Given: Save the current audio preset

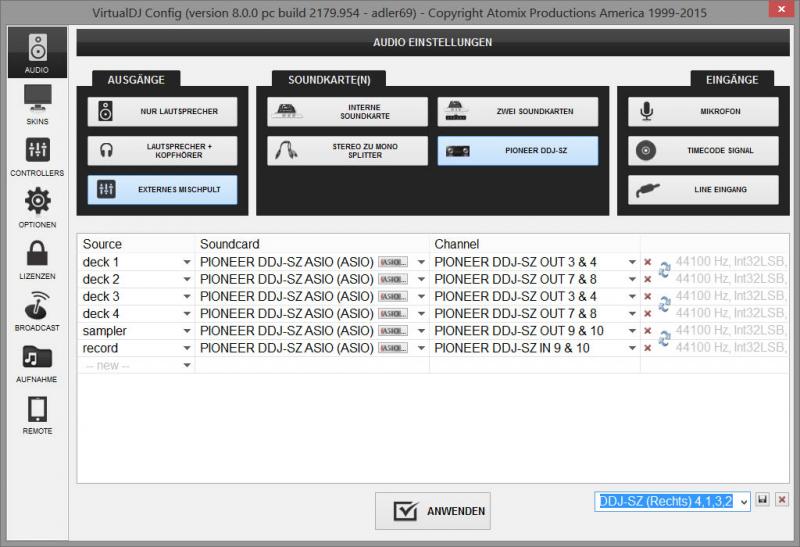Looking at the screenshot, I should pyautogui.click(x=763, y=500).
